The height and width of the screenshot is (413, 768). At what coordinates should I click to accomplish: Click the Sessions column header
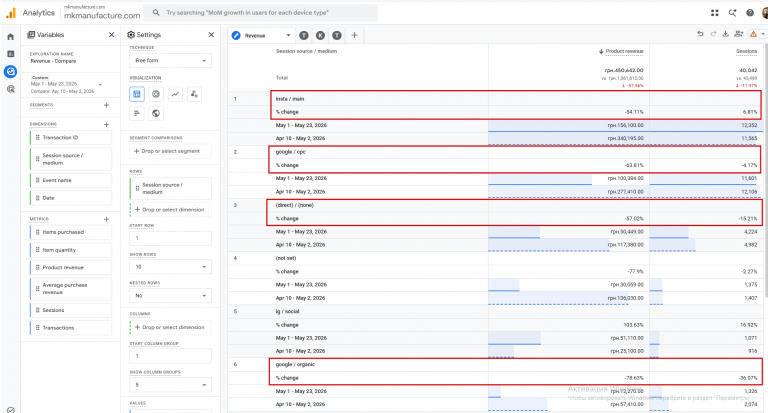pyautogui.click(x=746, y=51)
